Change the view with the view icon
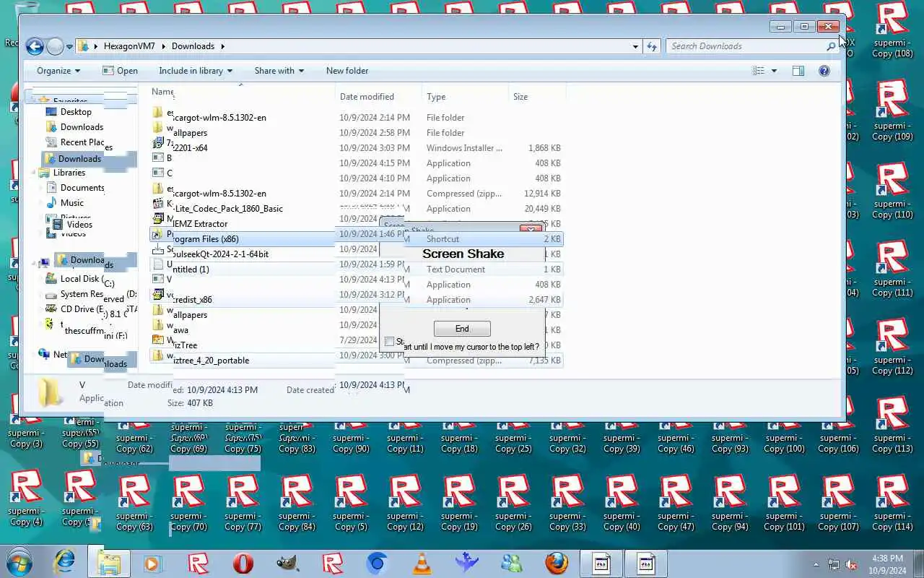This screenshot has width=924, height=578. click(758, 71)
